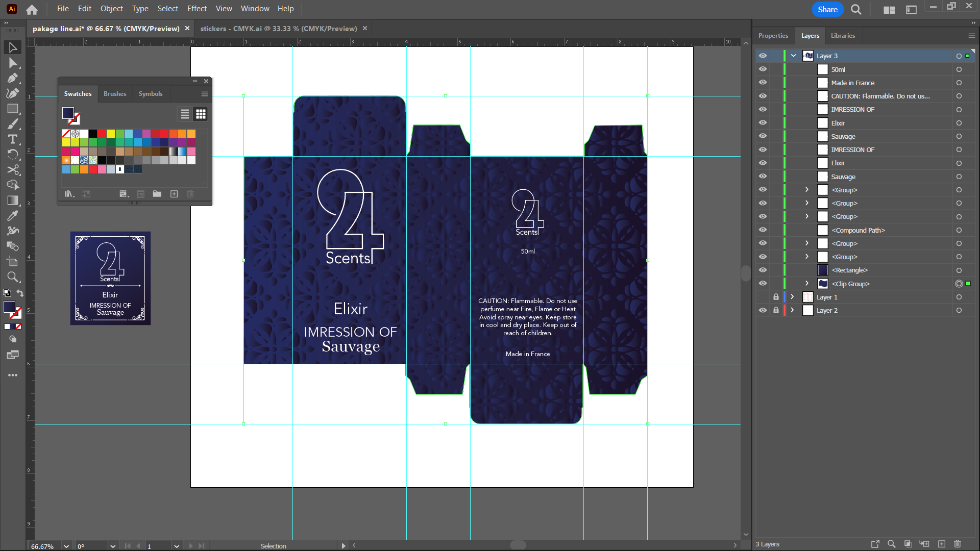This screenshot has height=551, width=980.
Task: Open the Effect menu
Action: (x=197, y=9)
